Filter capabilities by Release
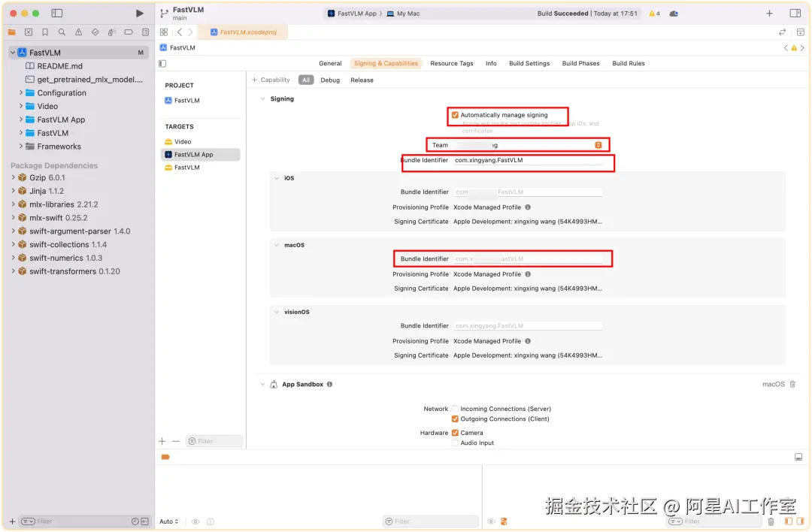Viewport: 812px width, 532px height. (x=362, y=80)
